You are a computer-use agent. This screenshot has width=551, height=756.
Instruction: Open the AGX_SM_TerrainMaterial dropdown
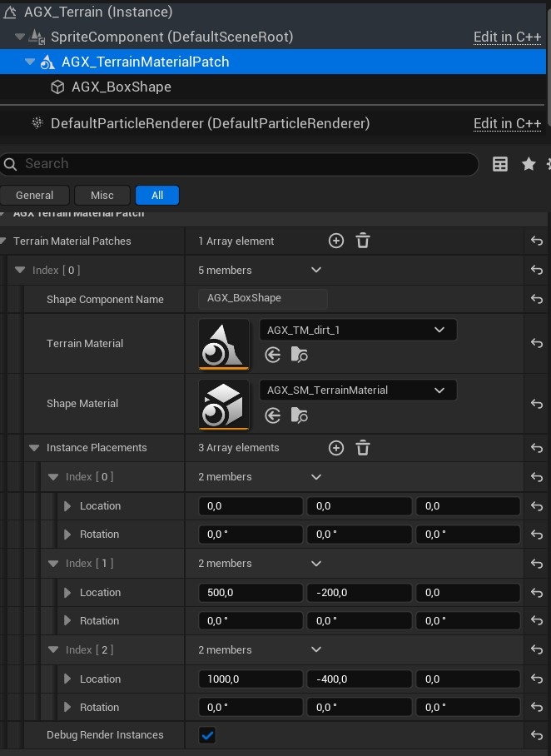pos(358,390)
